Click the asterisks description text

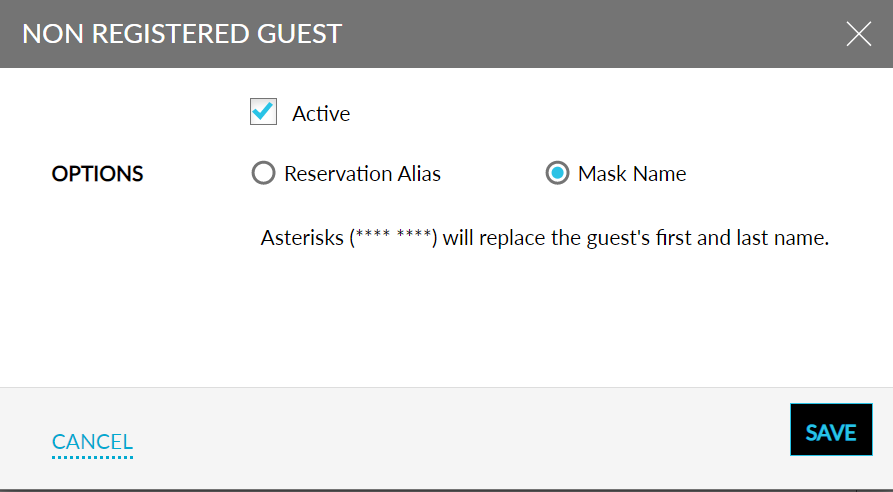(545, 239)
